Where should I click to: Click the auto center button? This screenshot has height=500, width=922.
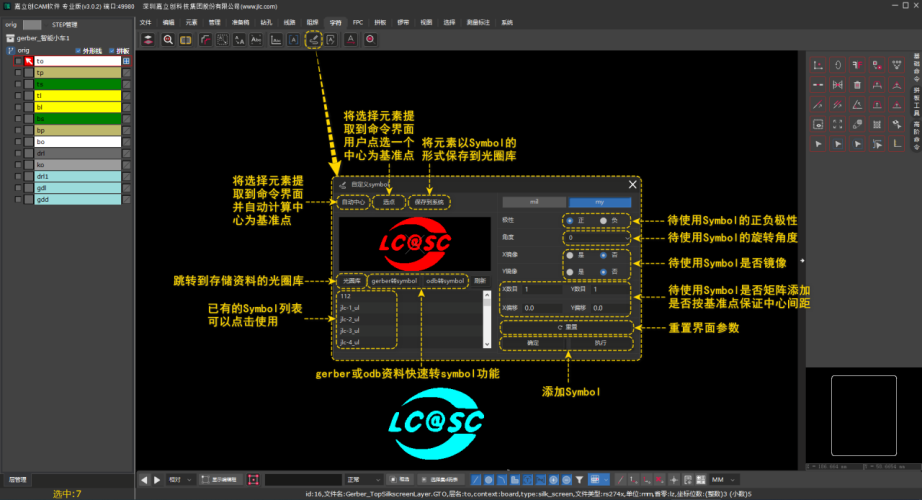click(x=353, y=202)
